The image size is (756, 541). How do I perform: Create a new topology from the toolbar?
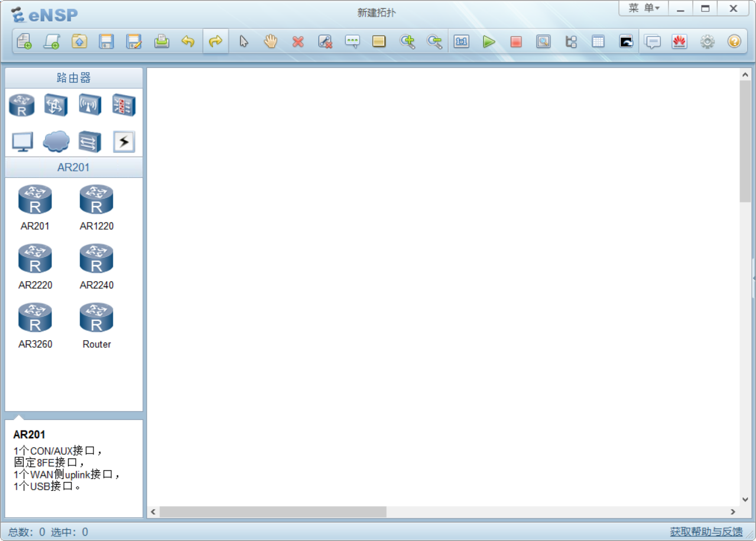pos(24,42)
